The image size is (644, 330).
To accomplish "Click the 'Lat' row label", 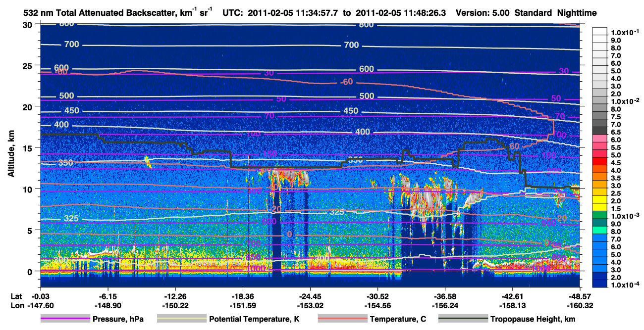I will point(16,296).
